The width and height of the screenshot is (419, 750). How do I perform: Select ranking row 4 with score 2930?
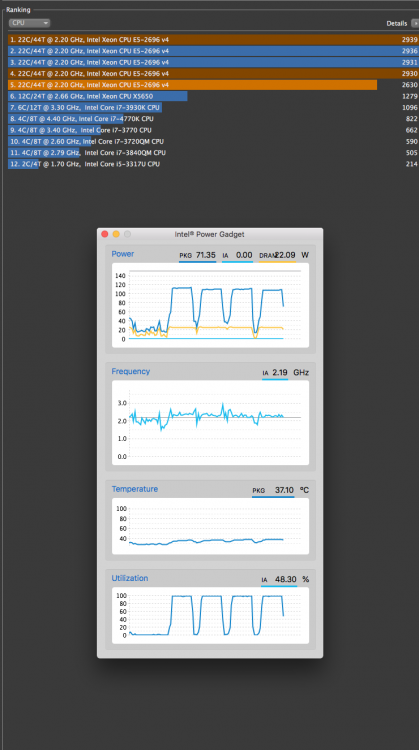click(x=213, y=74)
